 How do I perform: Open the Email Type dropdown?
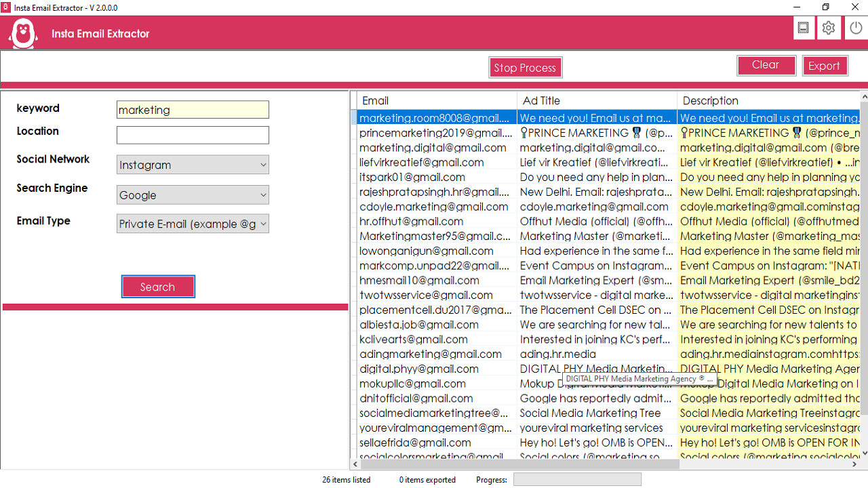pyautogui.click(x=193, y=224)
